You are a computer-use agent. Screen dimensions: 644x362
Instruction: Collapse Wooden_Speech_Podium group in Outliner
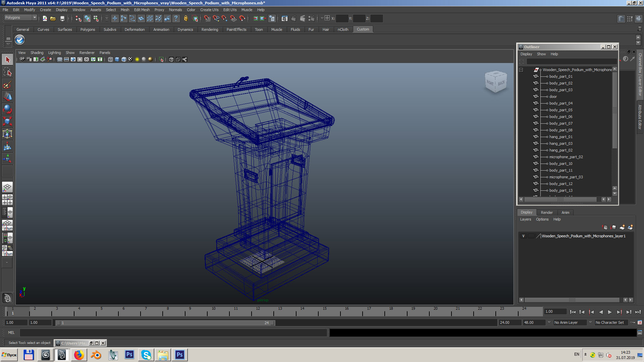pyautogui.click(x=521, y=70)
